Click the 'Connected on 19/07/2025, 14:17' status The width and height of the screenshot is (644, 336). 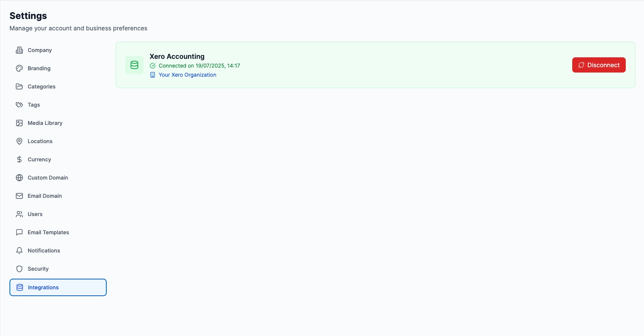point(199,66)
